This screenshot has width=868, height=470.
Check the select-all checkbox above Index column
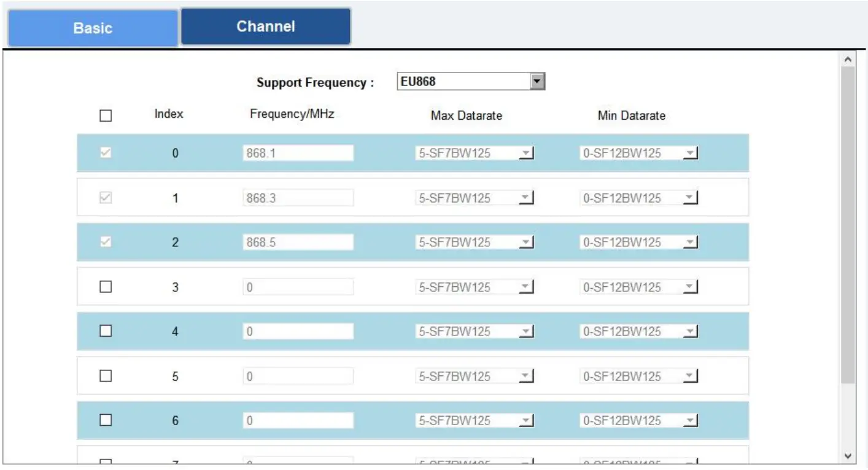coord(106,114)
